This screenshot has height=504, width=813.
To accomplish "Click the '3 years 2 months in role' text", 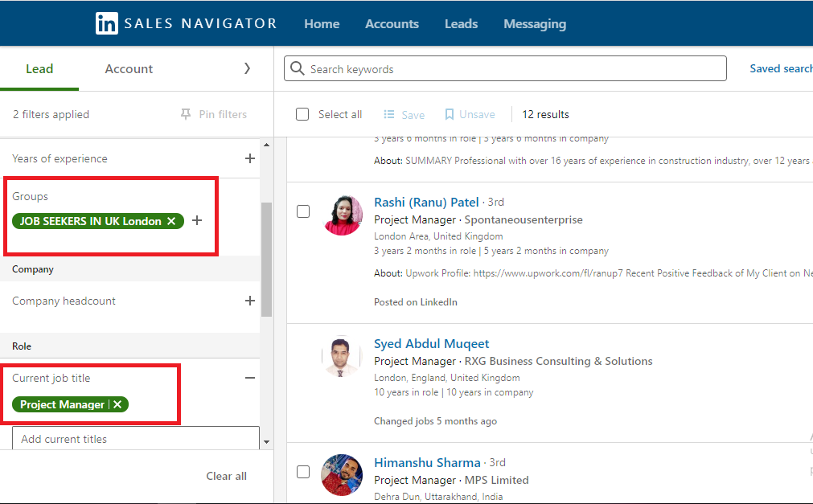I will [x=425, y=251].
